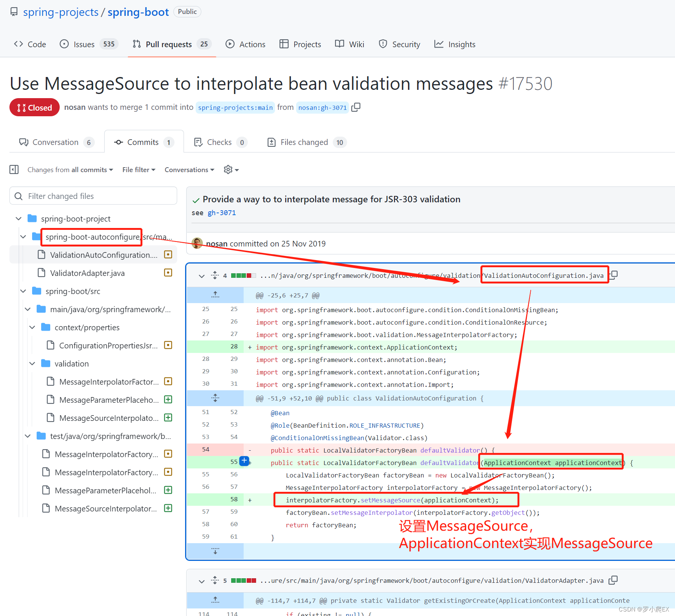This screenshot has height=616, width=675.
Task: Click the repository book icon beside spring-projects
Action: pyautogui.click(x=14, y=11)
